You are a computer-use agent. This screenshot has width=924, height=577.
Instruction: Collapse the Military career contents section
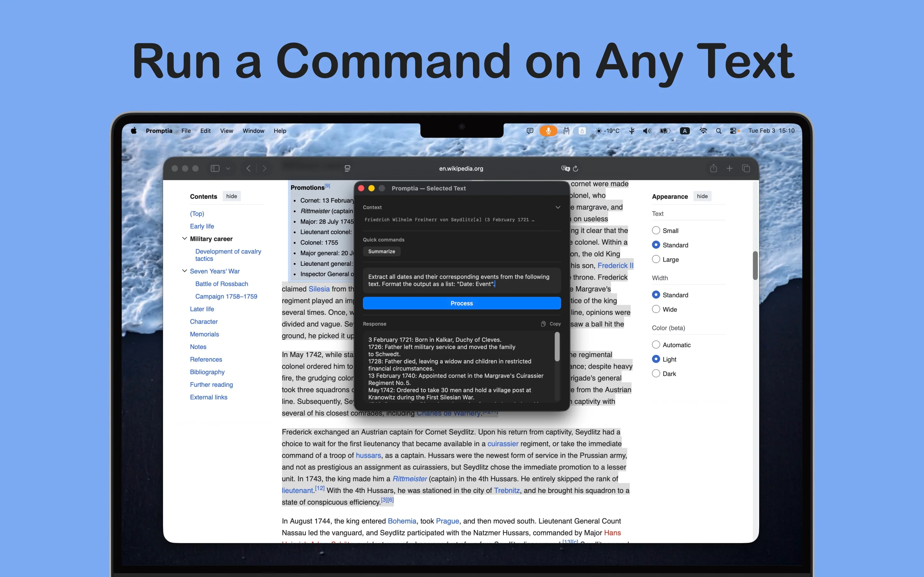(x=184, y=238)
